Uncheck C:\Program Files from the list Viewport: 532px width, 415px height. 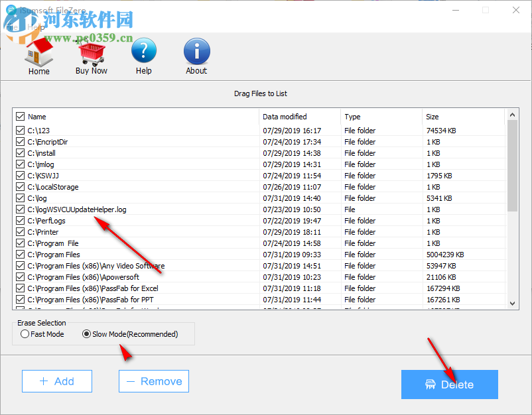[x=19, y=254]
